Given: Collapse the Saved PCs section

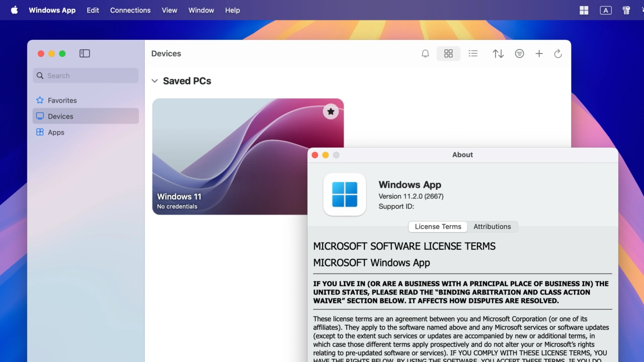Looking at the screenshot, I should [155, 81].
